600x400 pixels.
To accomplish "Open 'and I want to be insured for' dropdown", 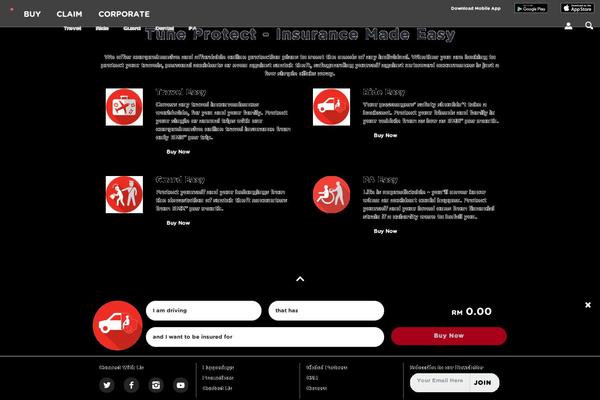I will pyautogui.click(x=265, y=337).
